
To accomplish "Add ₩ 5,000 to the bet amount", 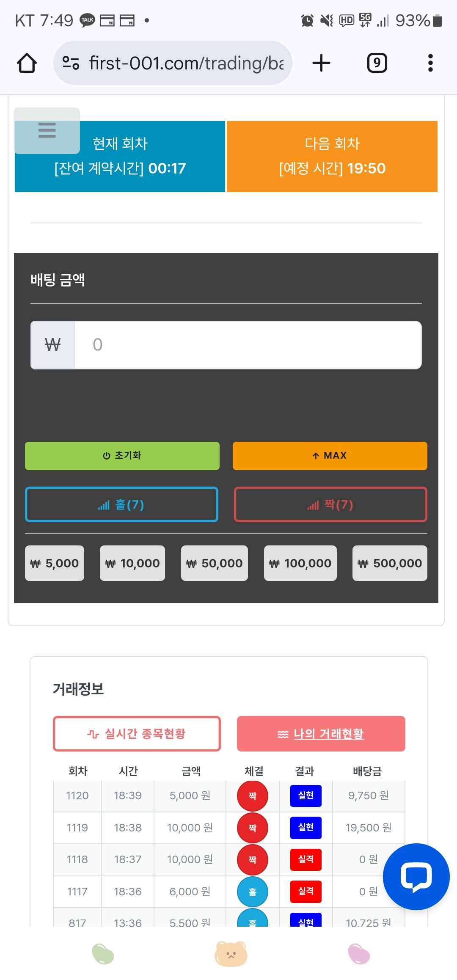I will pos(55,563).
